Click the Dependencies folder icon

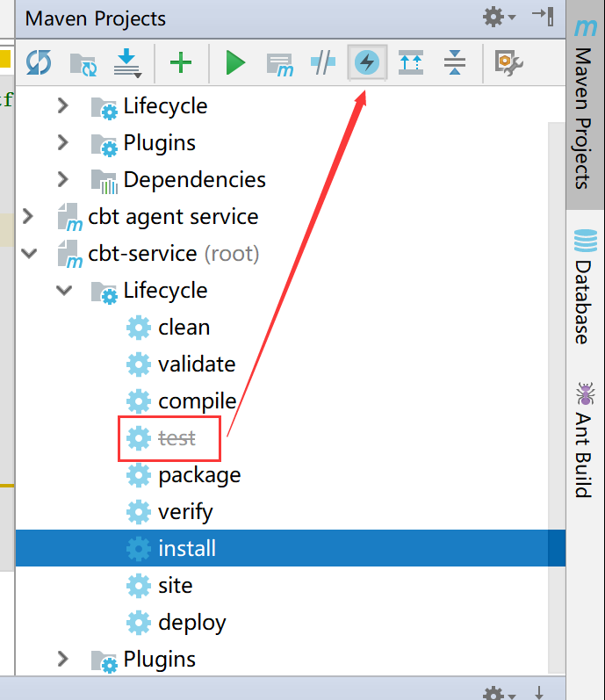tap(104, 181)
